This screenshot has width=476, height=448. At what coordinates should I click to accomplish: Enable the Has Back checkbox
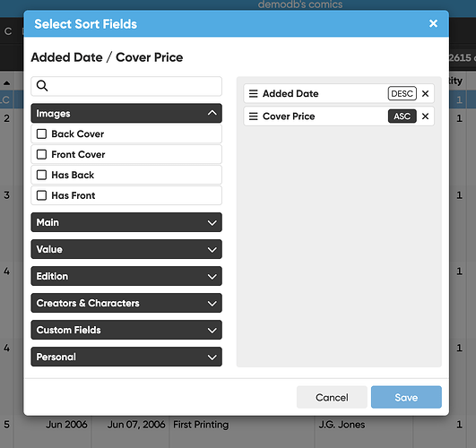(41, 175)
